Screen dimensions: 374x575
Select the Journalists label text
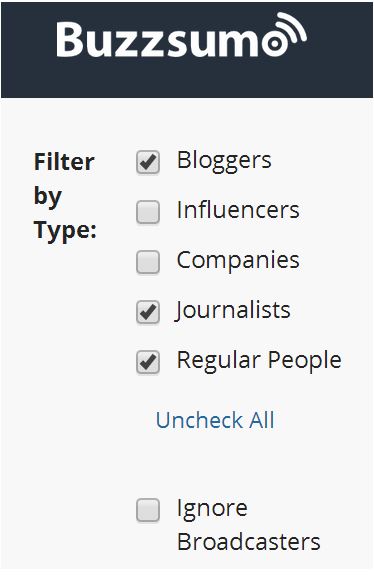coord(232,311)
